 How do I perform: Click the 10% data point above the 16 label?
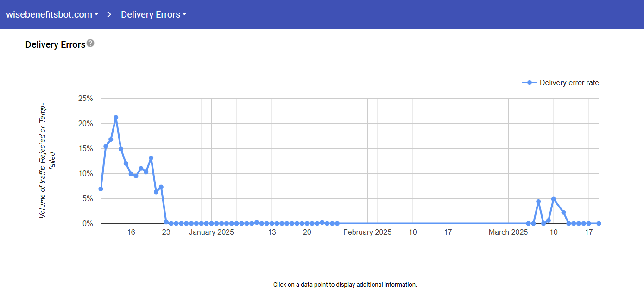coord(131,174)
